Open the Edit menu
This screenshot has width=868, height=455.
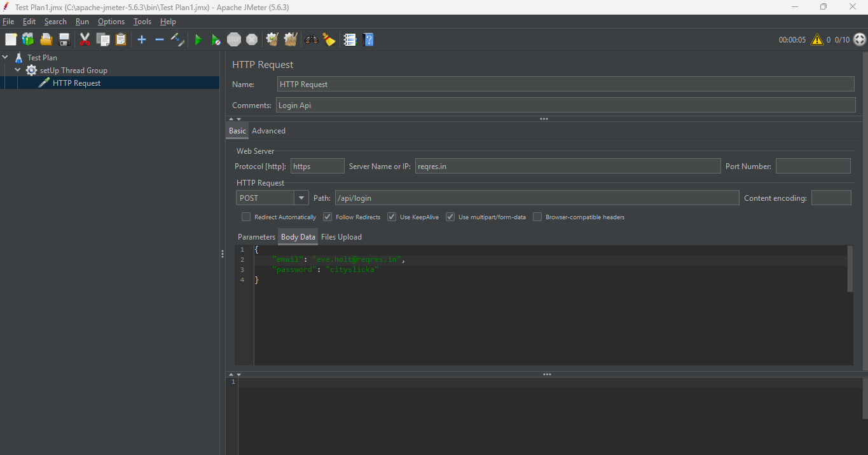coord(29,22)
